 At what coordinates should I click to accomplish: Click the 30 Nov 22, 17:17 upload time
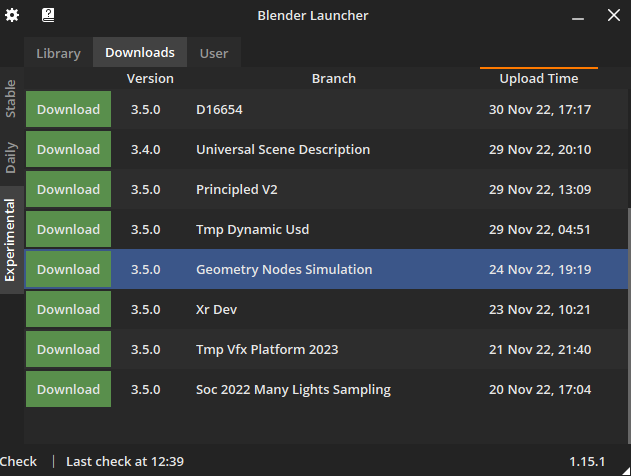point(540,109)
